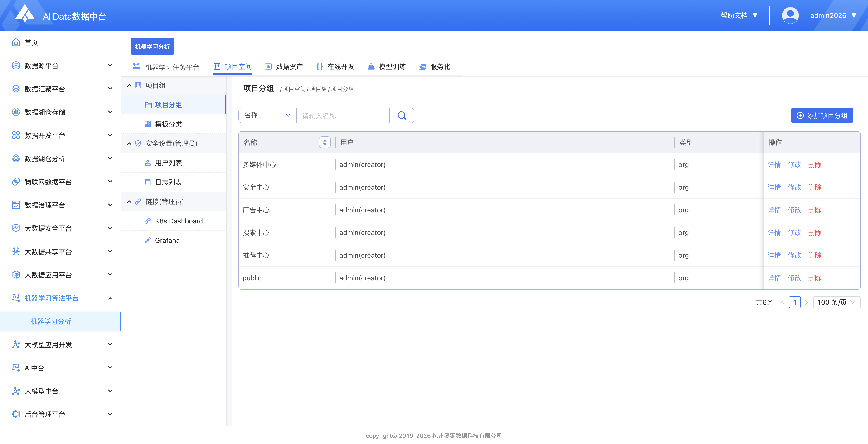Screen dimensions: 868x444
Task: Open the 100 条/页 page size dropdown
Action: [x=836, y=303]
